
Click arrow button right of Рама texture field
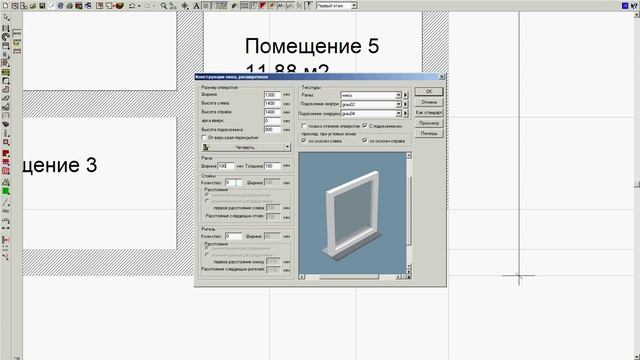[x=405, y=95]
